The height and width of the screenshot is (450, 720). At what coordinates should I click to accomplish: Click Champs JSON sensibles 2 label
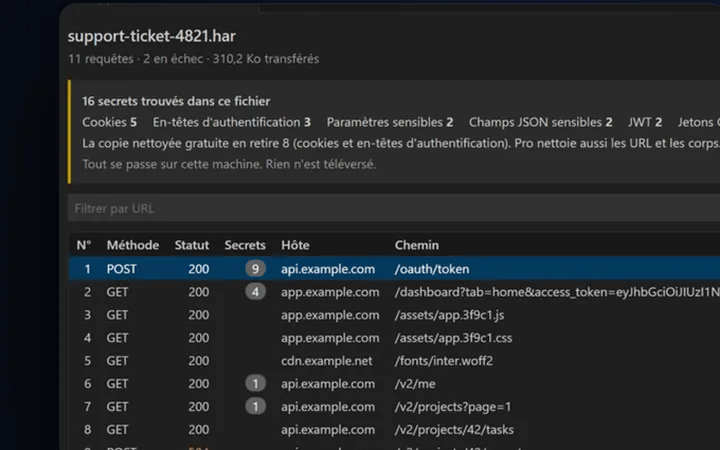(x=540, y=122)
